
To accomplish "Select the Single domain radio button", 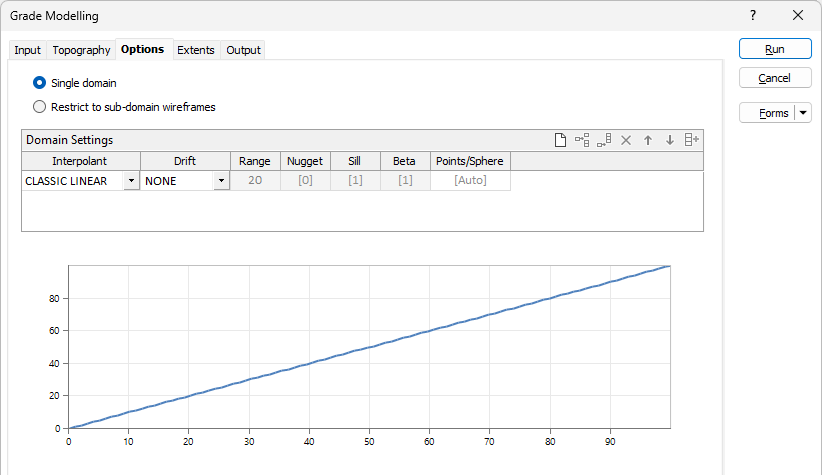I will [39, 83].
